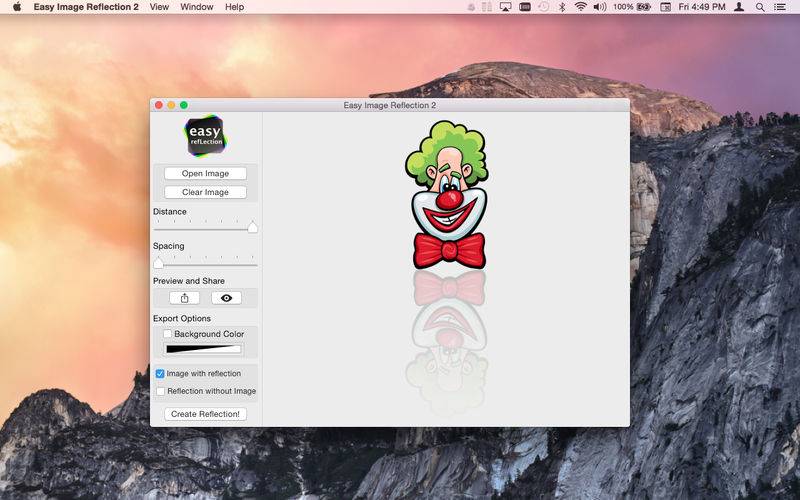Image resolution: width=800 pixels, height=500 pixels.
Task: Open Notification Center list icon
Action: [779, 7]
